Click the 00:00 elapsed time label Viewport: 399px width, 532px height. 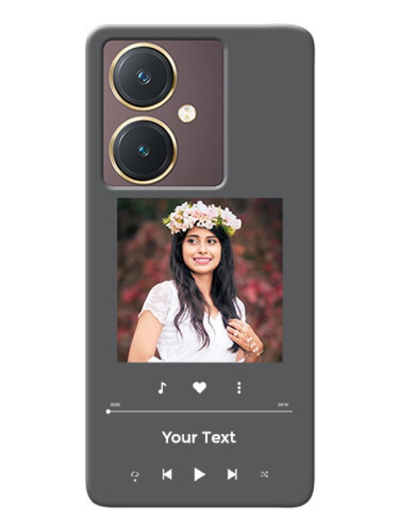click(x=115, y=405)
